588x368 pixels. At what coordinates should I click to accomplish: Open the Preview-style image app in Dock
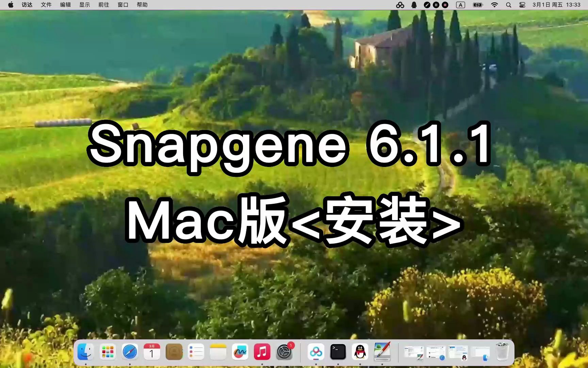click(x=382, y=352)
